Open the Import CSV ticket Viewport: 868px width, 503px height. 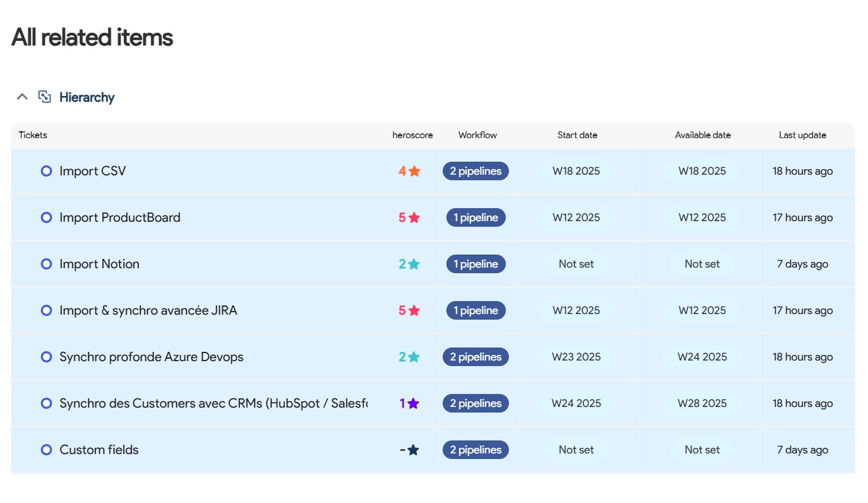(93, 171)
